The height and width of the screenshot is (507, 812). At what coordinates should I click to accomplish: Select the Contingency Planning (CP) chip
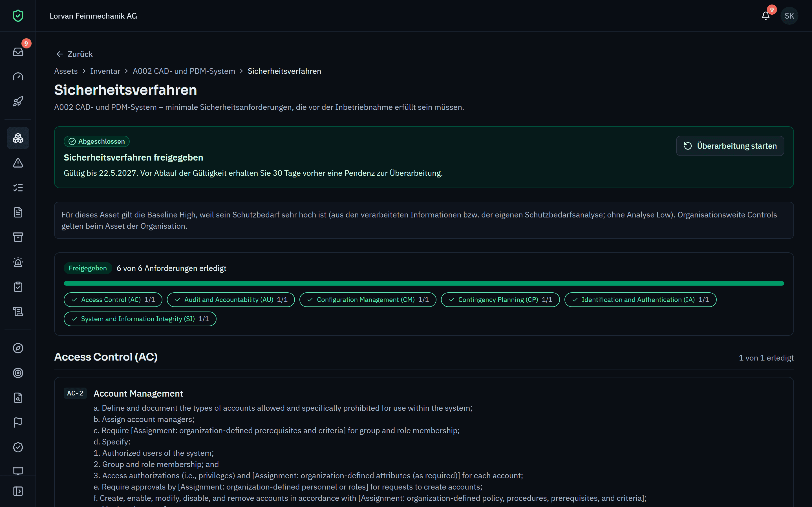(500, 300)
